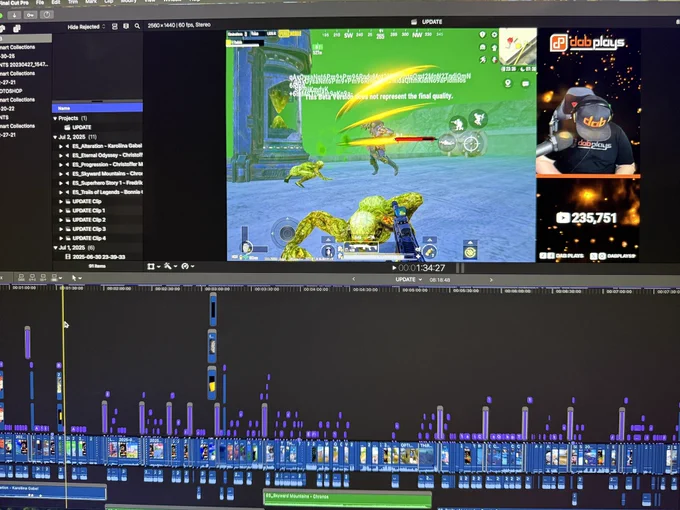Click the 00:03:00:00 mark on the ruler

pos(217,289)
